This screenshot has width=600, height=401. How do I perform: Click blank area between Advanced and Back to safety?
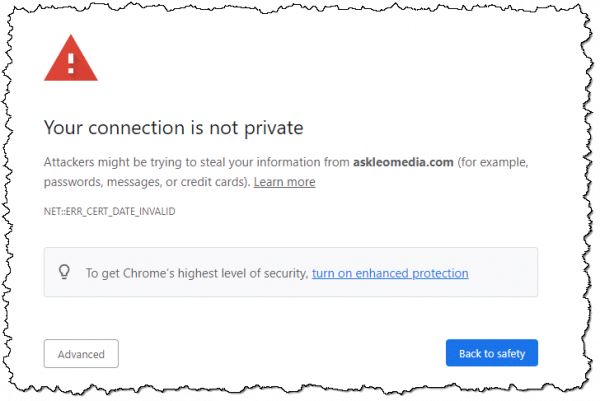tap(282, 353)
